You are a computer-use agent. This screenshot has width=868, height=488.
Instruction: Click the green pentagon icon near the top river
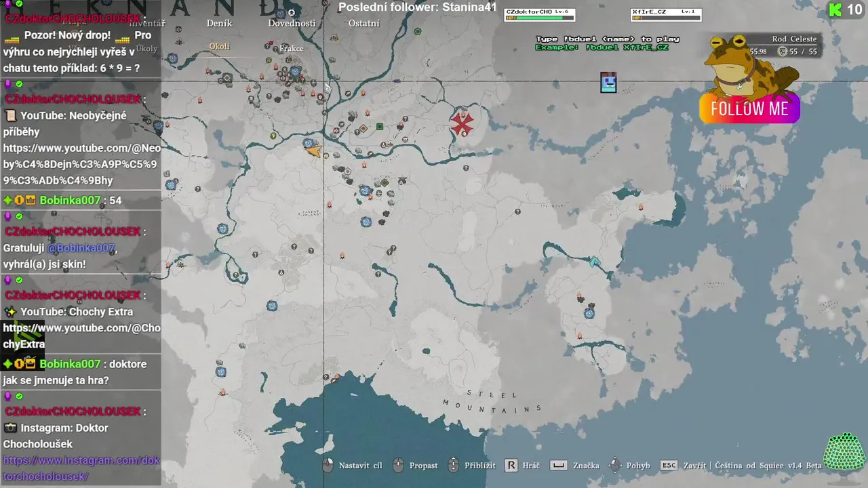pyautogui.click(x=418, y=31)
